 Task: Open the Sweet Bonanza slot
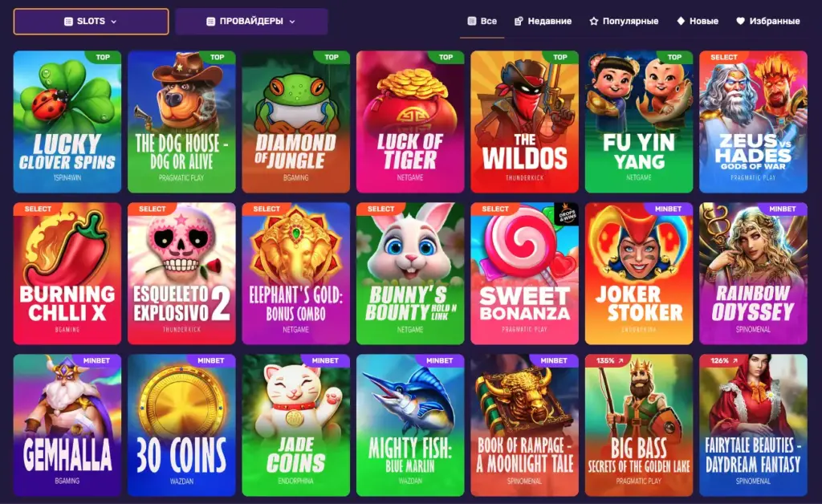[524, 274]
